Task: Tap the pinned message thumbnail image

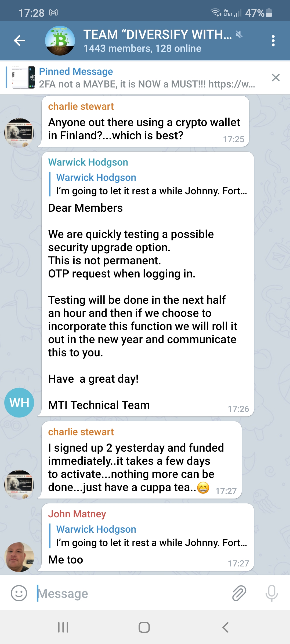Action: (23, 77)
